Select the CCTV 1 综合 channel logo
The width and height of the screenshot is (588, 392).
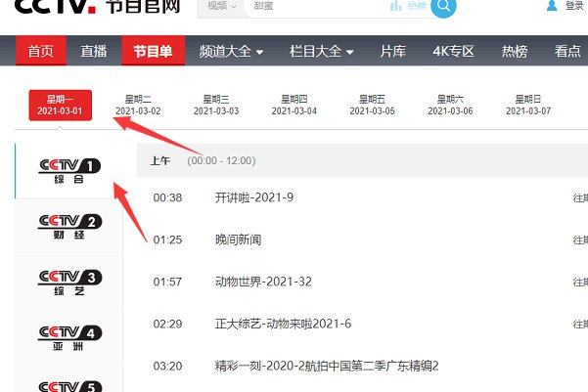click(69, 171)
